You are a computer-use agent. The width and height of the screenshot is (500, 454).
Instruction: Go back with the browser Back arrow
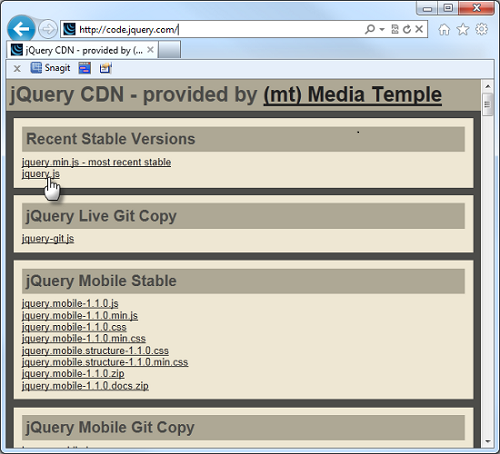[x=21, y=29]
